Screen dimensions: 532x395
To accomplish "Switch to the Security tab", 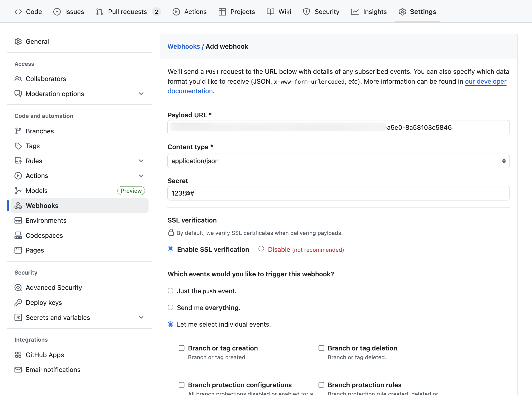I will [321, 12].
